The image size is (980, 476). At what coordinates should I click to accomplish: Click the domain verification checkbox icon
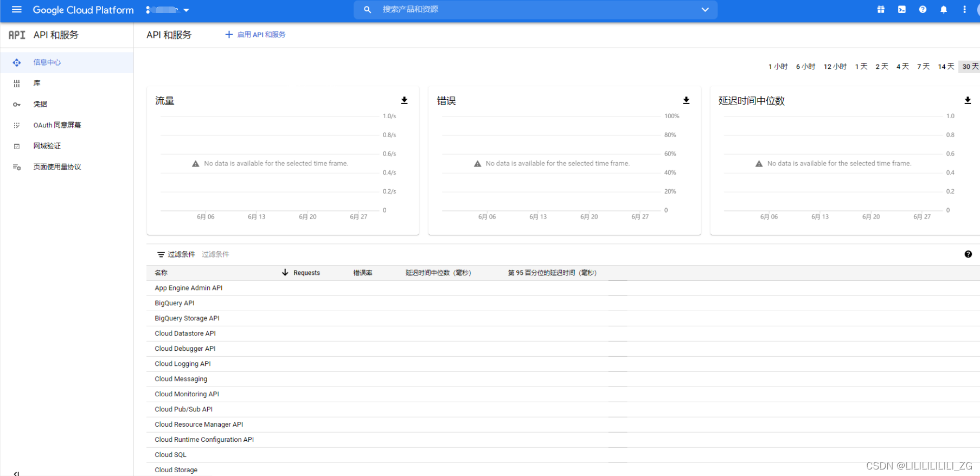point(17,146)
